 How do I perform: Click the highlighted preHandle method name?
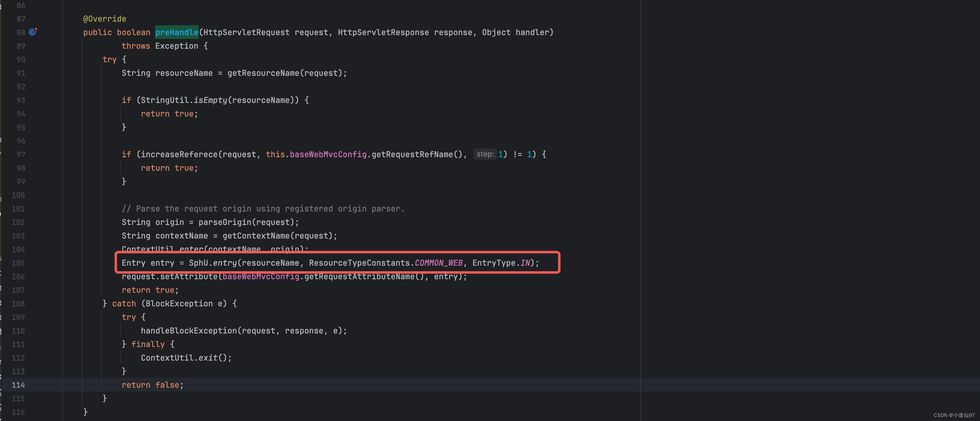coord(176,32)
